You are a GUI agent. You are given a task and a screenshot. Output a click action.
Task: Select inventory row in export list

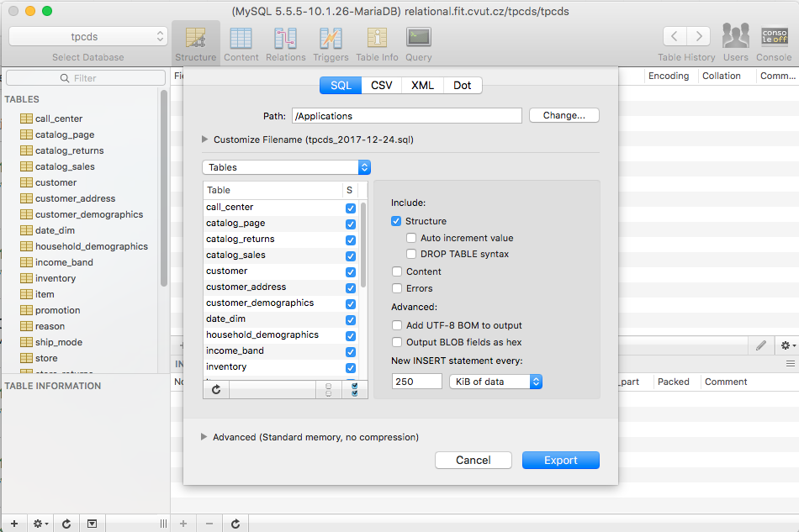[280, 366]
